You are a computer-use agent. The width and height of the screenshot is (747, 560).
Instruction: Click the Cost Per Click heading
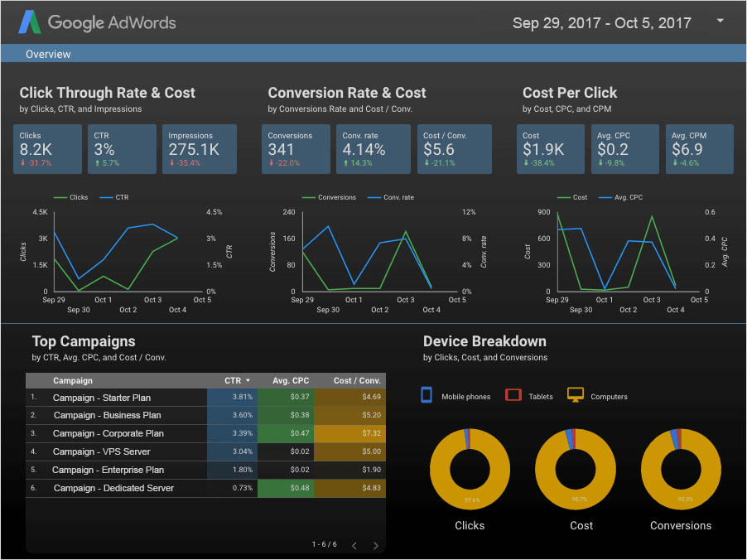tap(570, 93)
